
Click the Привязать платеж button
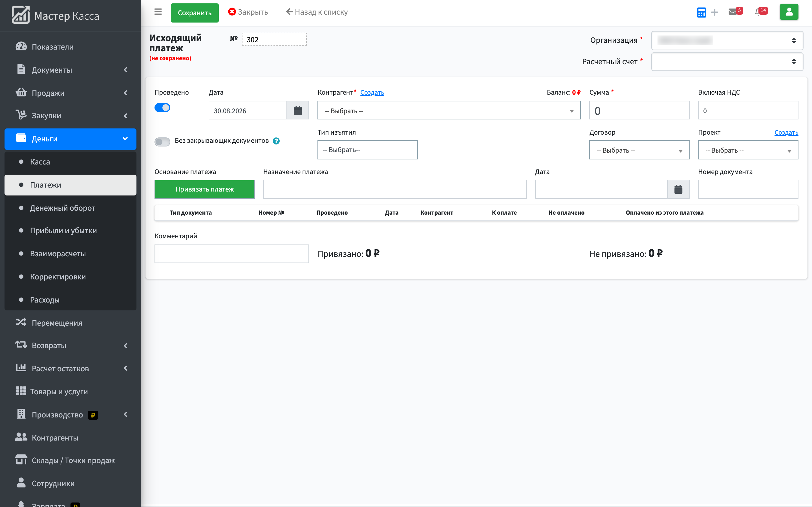205,190
